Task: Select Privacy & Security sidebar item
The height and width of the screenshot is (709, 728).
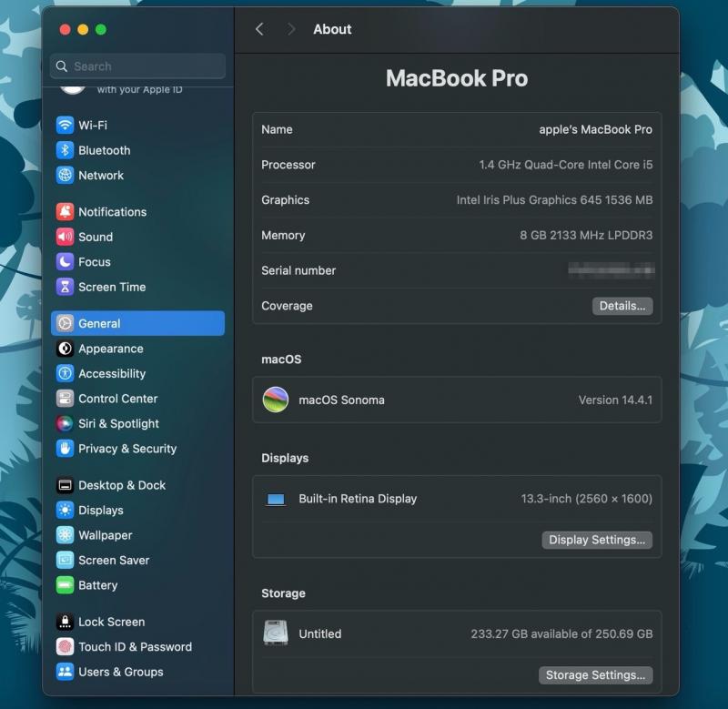Action: [126, 449]
